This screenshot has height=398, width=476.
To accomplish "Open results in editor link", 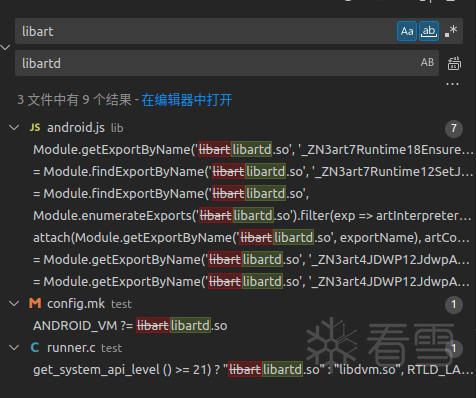I will [187, 100].
